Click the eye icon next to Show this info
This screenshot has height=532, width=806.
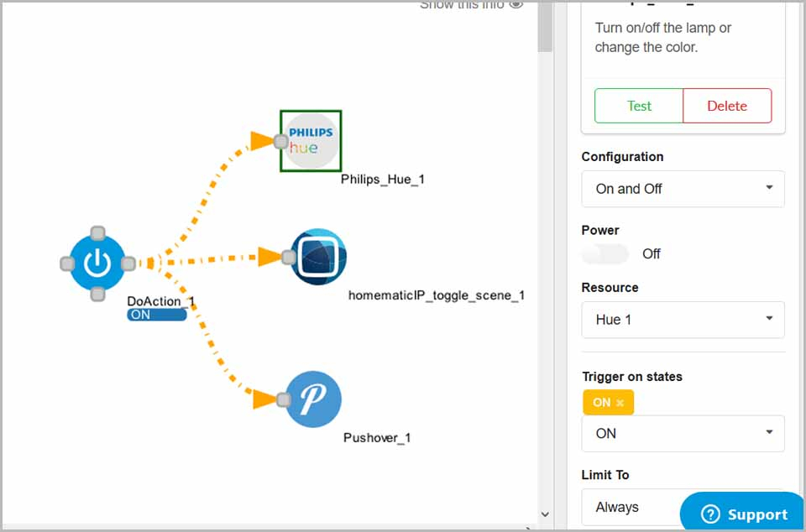click(x=516, y=4)
